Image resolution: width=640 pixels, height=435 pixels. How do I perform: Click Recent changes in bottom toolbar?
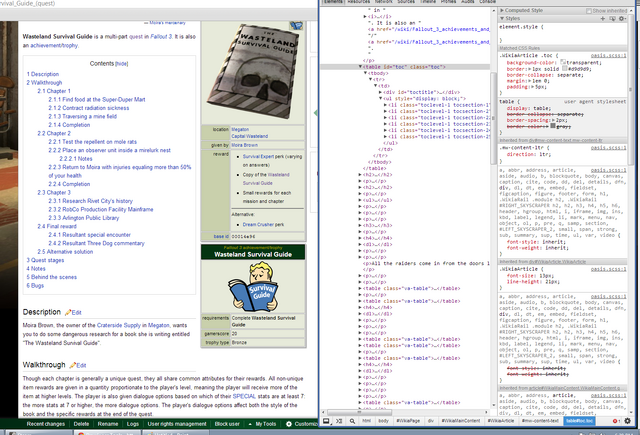tap(46, 424)
